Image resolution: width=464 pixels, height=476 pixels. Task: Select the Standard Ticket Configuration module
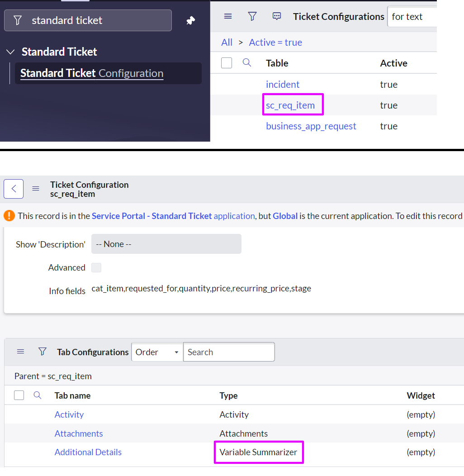point(92,73)
